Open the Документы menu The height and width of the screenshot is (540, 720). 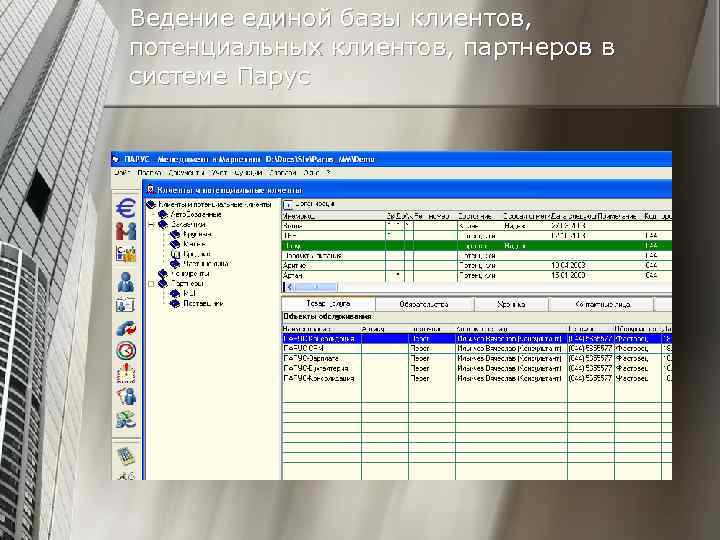click(x=186, y=173)
